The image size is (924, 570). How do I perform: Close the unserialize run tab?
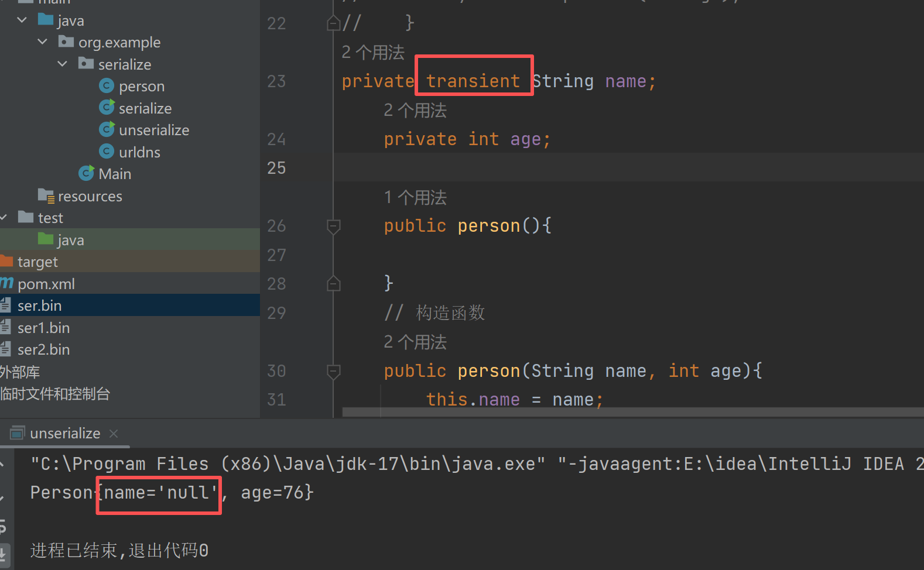pyautogui.click(x=114, y=434)
